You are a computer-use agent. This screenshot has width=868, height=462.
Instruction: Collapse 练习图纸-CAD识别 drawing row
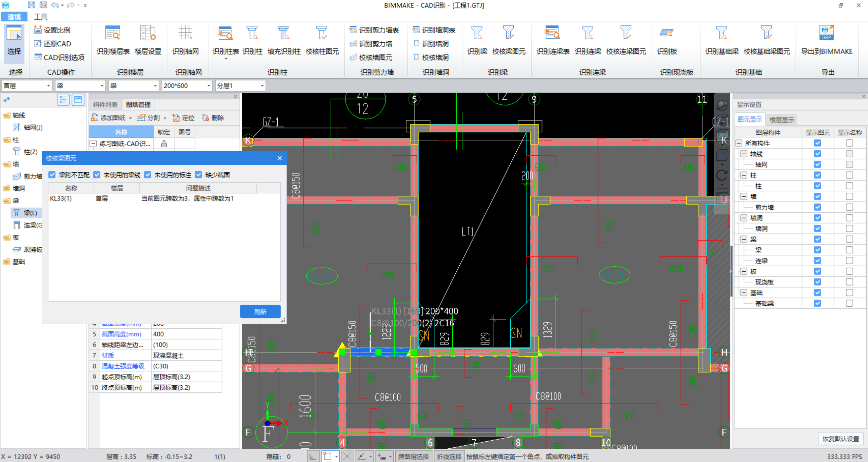pos(93,144)
